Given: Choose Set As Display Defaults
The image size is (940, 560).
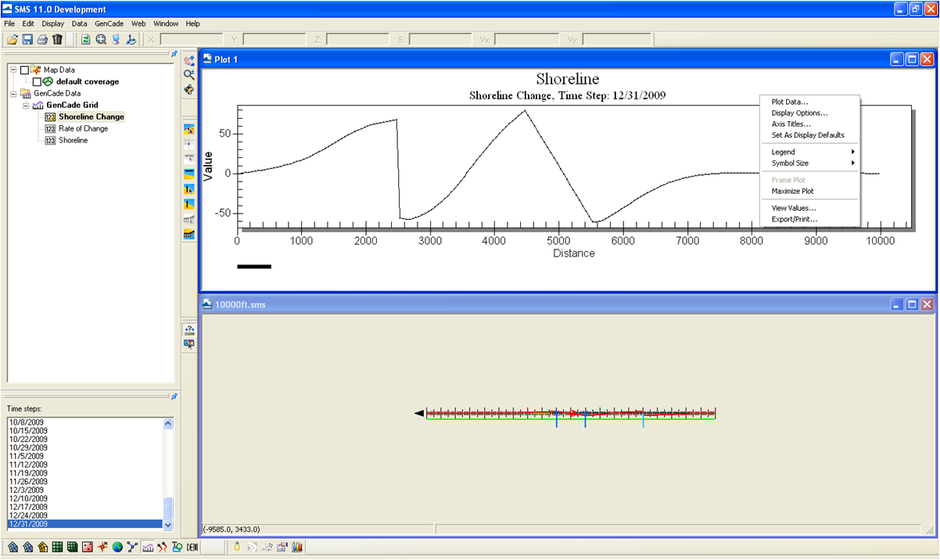Looking at the screenshot, I should pos(809,135).
